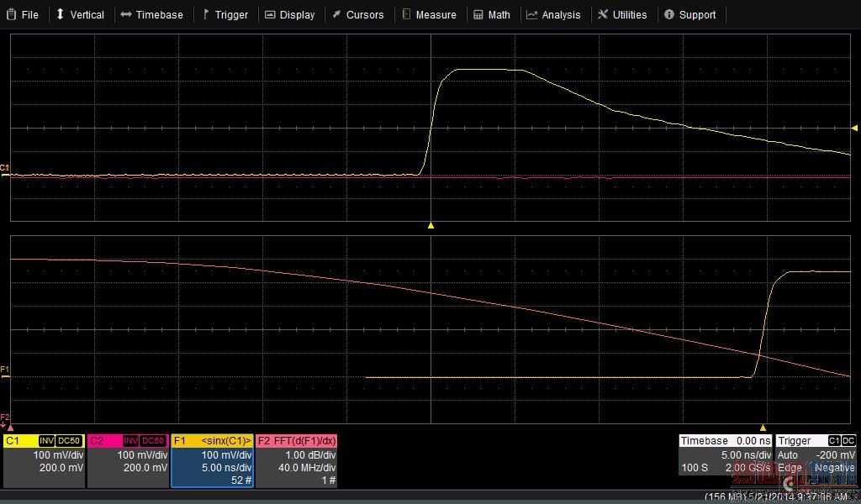Click the 100 S sample count value
Screen dimensions: 861x504
(695, 468)
